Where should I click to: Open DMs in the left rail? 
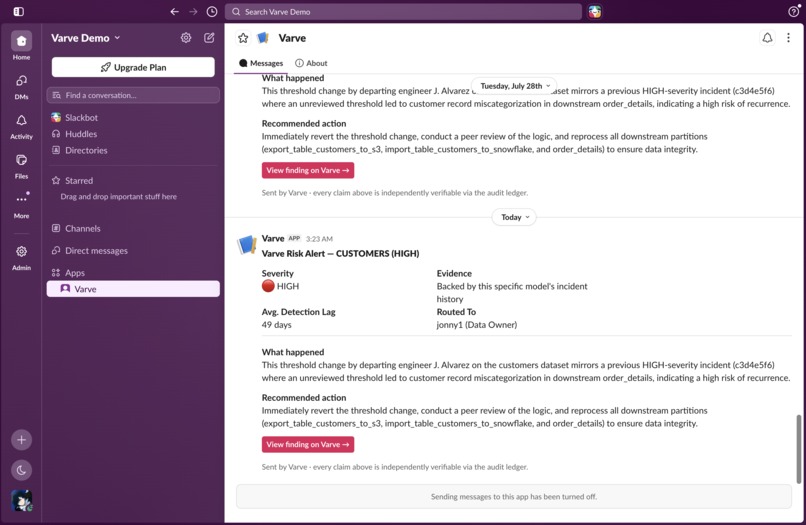[x=21, y=86]
